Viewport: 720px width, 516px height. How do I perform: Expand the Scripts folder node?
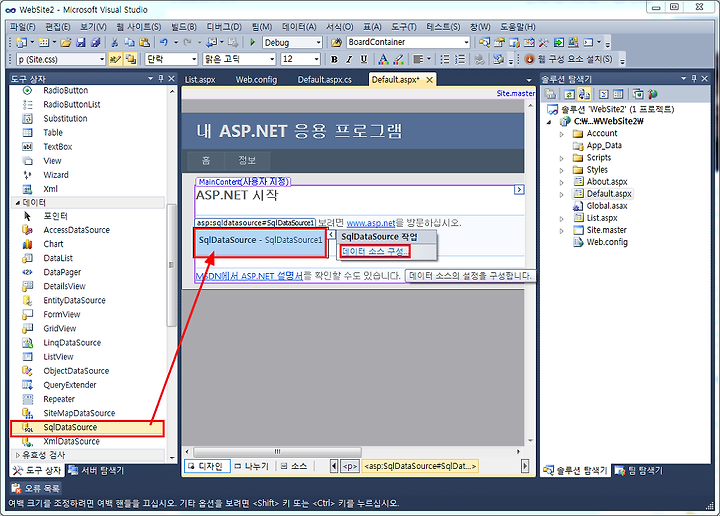coord(562,158)
